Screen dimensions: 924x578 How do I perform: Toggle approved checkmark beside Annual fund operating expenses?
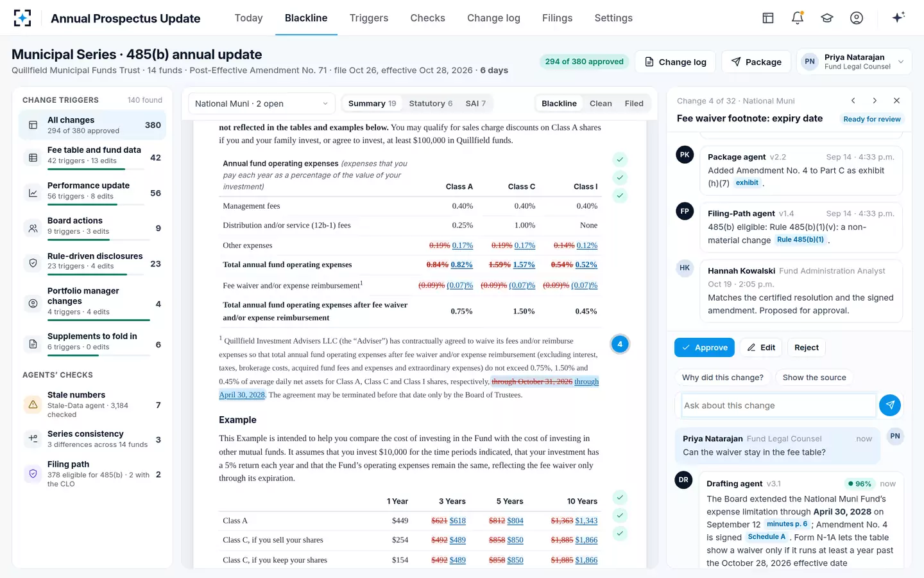(620, 159)
